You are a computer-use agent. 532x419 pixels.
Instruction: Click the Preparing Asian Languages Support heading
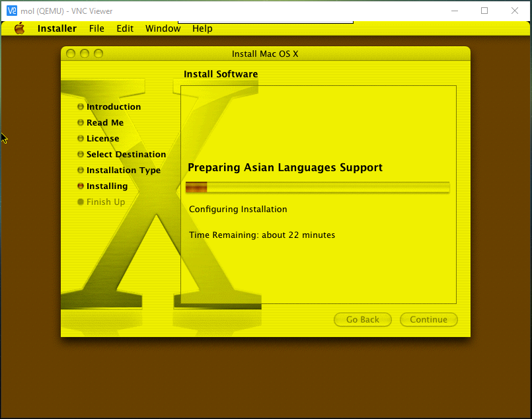click(285, 168)
